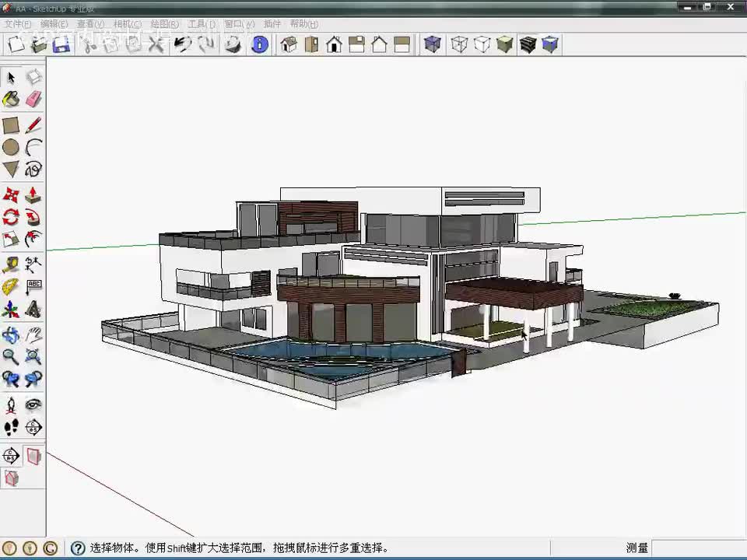Select the Rectangle drawing tool
747x560 pixels.
11,125
